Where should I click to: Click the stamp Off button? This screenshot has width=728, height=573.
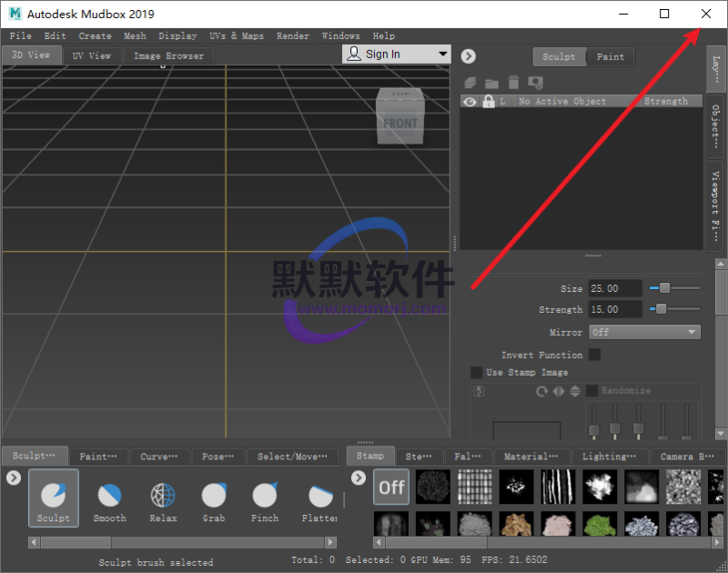[x=391, y=488]
